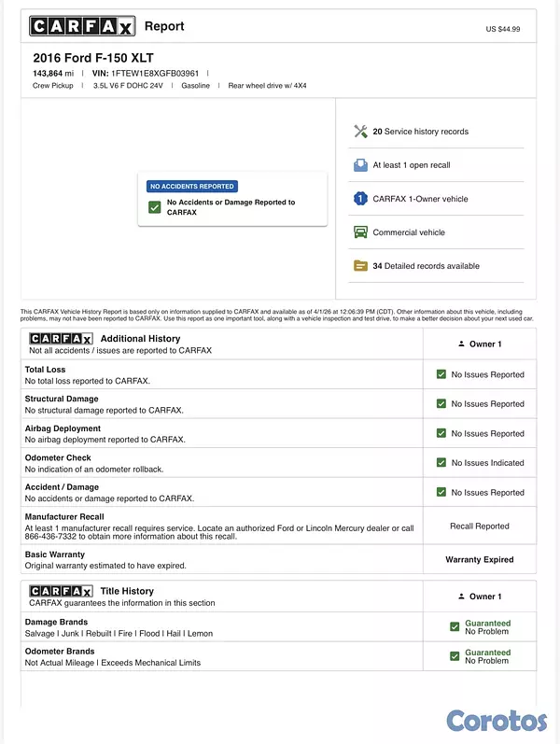Click the Corotos watermark logo
Viewport: 560px width, 744px height.
click(x=497, y=721)
